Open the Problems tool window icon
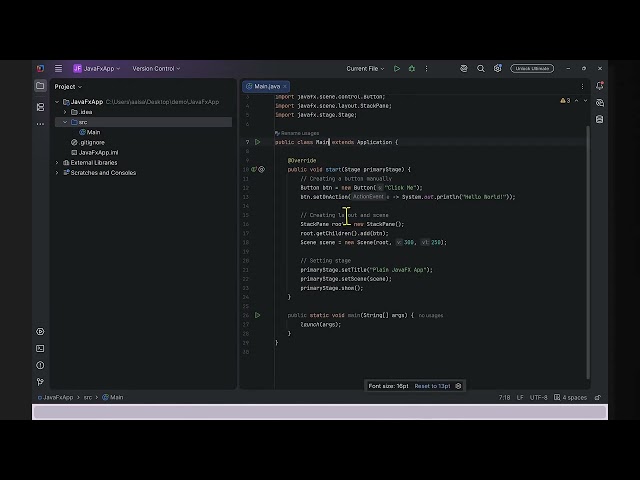 click(40, 365)
